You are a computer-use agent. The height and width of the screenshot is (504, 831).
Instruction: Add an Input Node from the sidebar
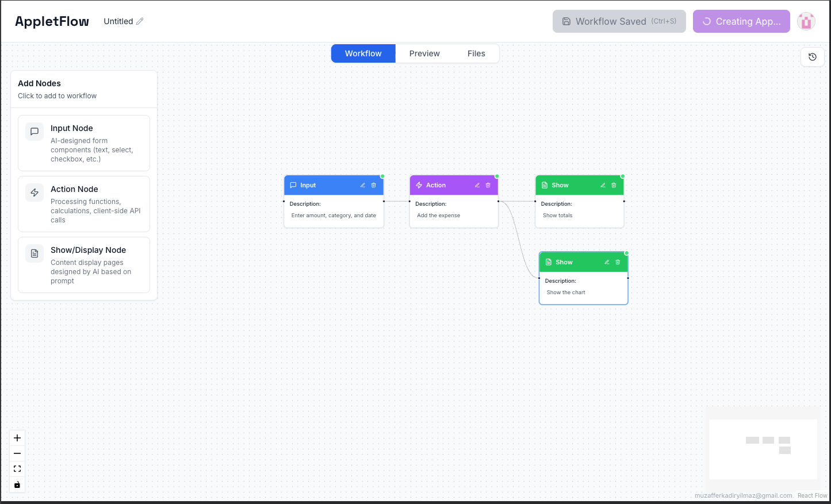tap(83, 143)
